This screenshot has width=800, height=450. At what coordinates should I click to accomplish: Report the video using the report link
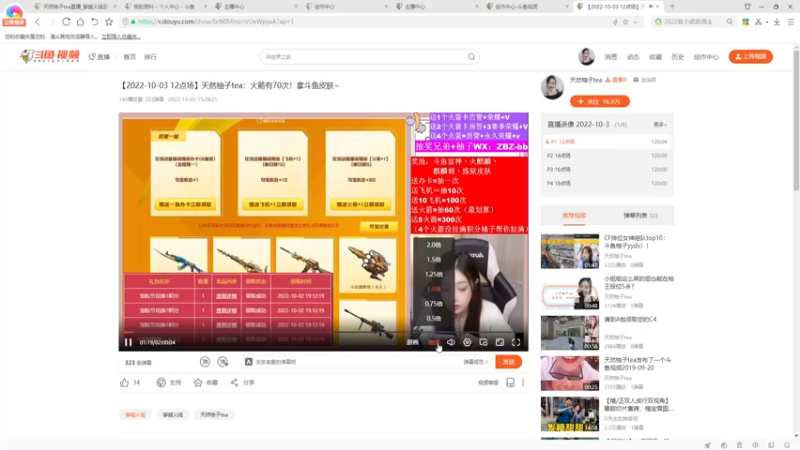pos(488,383)
